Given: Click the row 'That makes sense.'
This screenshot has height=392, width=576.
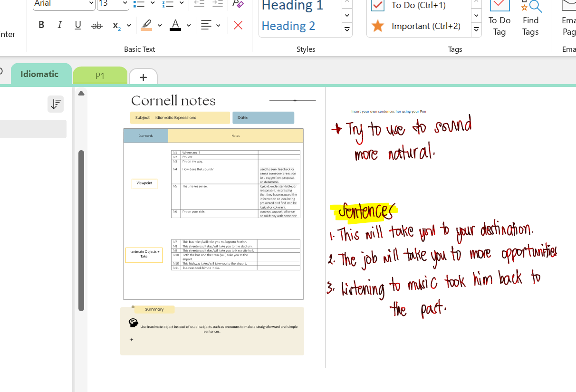Looking at the screenshot, I should [236, 197].
